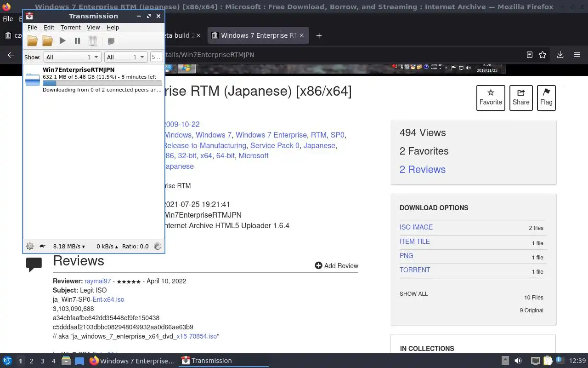588x368 pixels.
Task: Open the statistics ratio icon in Transmission
Action: [x=158, y=246]
